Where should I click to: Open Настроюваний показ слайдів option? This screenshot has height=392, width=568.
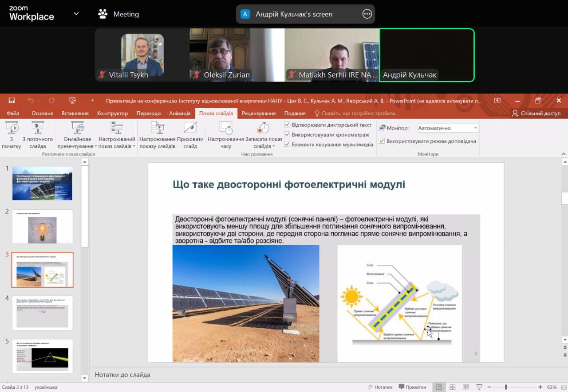(x=117, y=135)
